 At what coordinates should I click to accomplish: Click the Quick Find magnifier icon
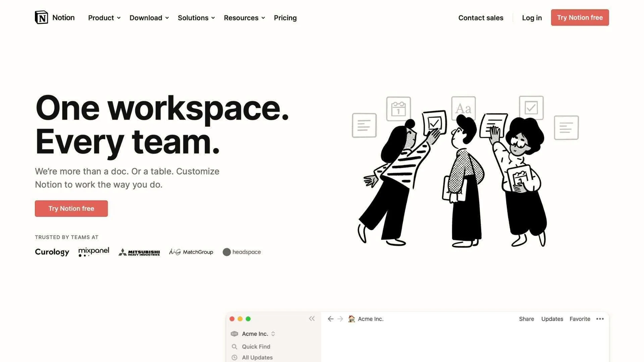234,347
